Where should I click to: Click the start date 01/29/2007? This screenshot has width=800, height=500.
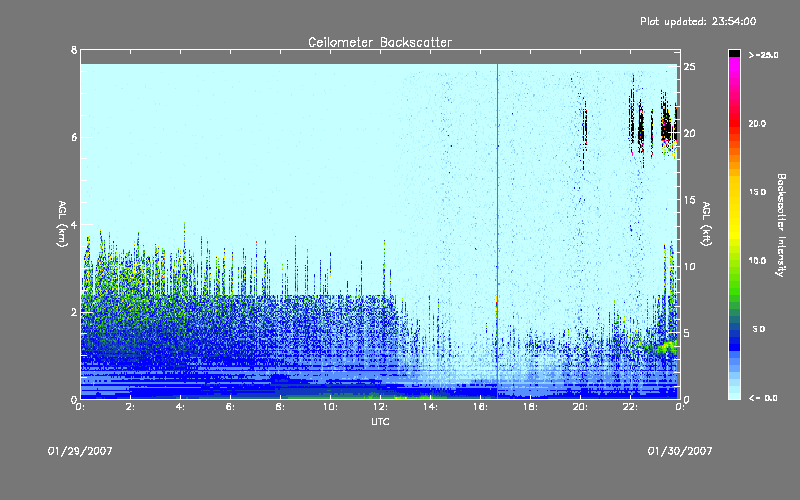(80, 451)
